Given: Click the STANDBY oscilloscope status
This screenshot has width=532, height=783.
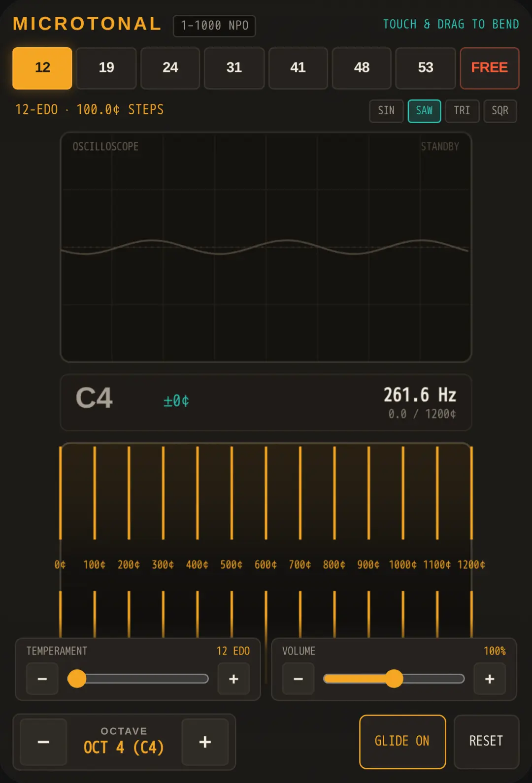Looking at the screenshot, I should [x=440, y=146].
